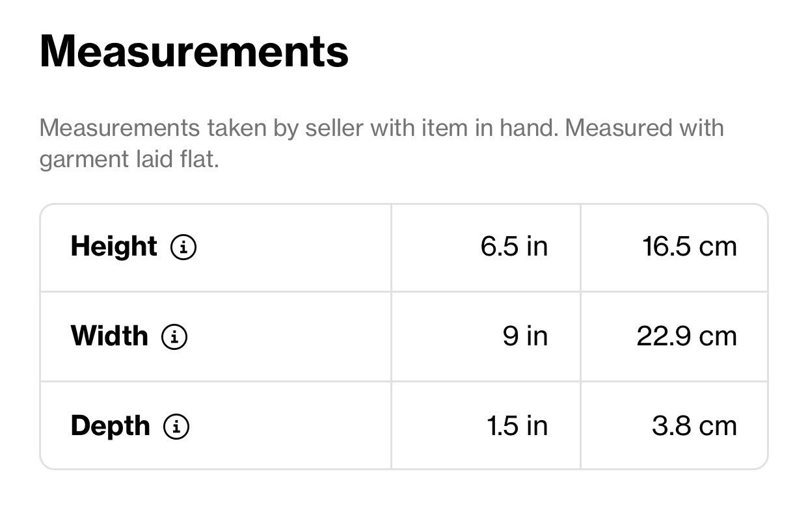Click the 3.8 cm depth value
The width and height of the screenshot is (808, 532).
(x=694, y=426)
